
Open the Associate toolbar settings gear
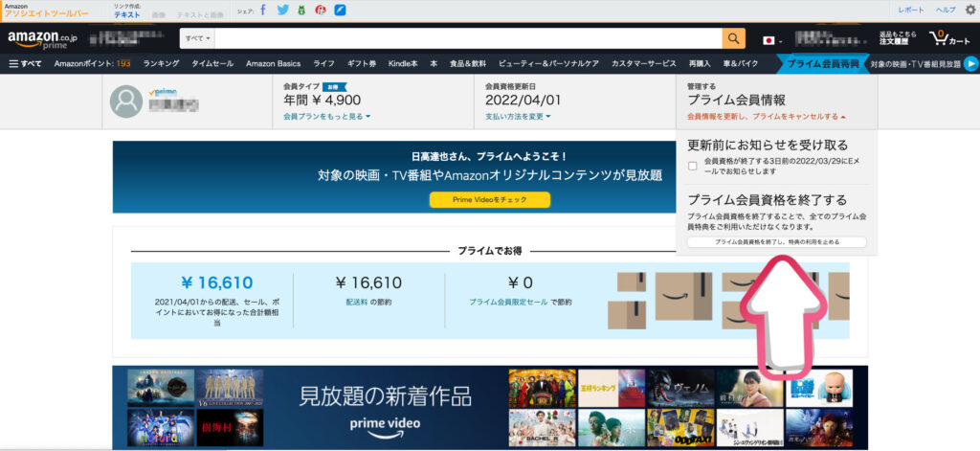click(969, 10)
